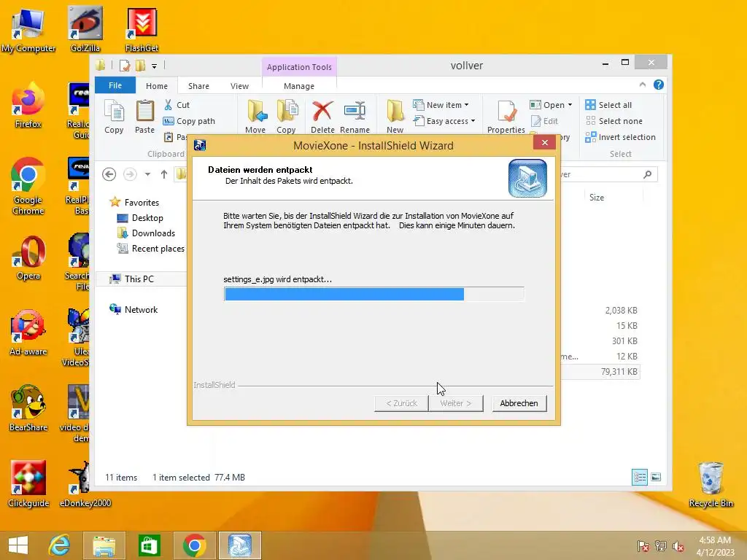Select Network in navigation pane
The height and width of the screenshot is (560, 747).
tap(133, 309)
